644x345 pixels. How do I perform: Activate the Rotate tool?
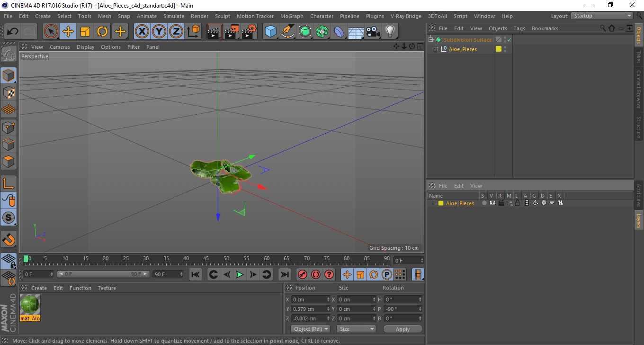[102, 32]
